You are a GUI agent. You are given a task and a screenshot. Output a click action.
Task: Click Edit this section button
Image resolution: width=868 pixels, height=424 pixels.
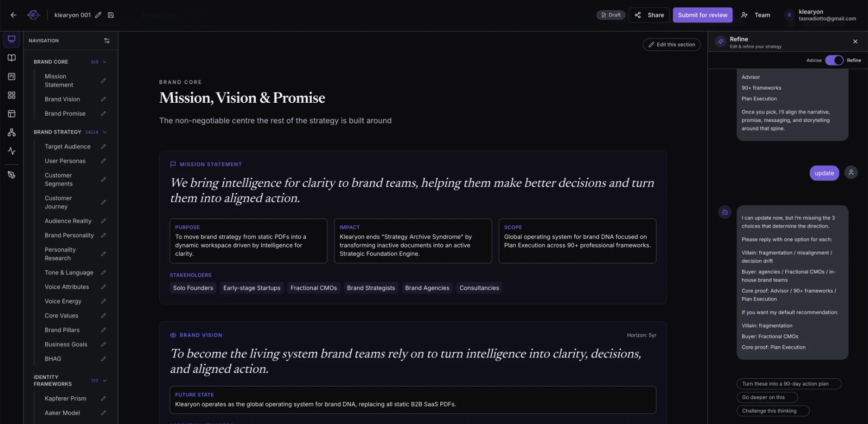(x=672, y=44)
